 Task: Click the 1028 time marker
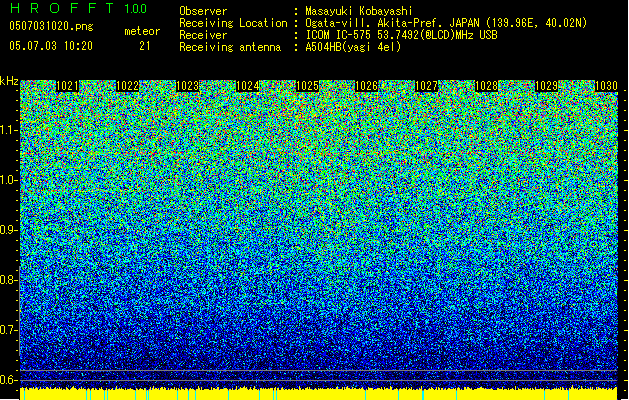click(x=487, y=86)
